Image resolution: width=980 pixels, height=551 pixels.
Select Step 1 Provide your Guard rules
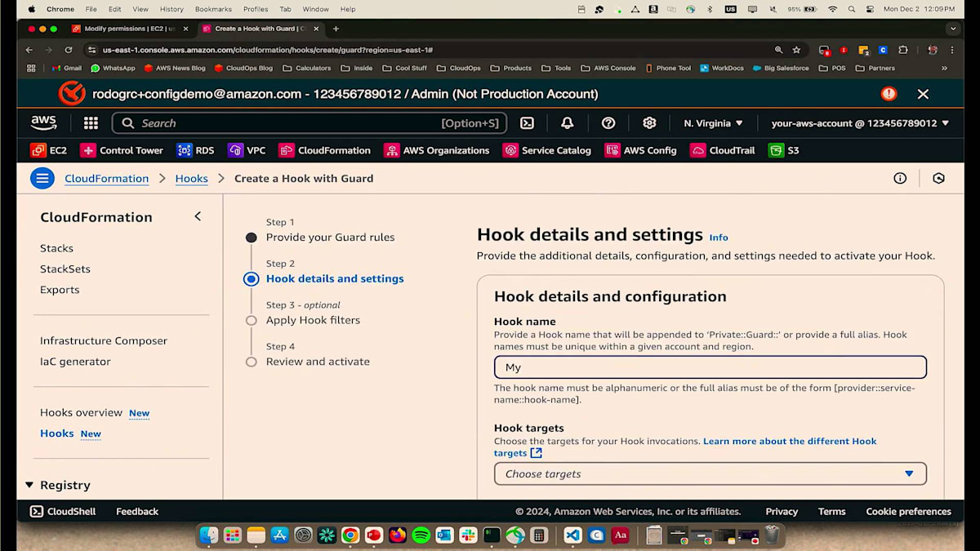coord(330,238)
